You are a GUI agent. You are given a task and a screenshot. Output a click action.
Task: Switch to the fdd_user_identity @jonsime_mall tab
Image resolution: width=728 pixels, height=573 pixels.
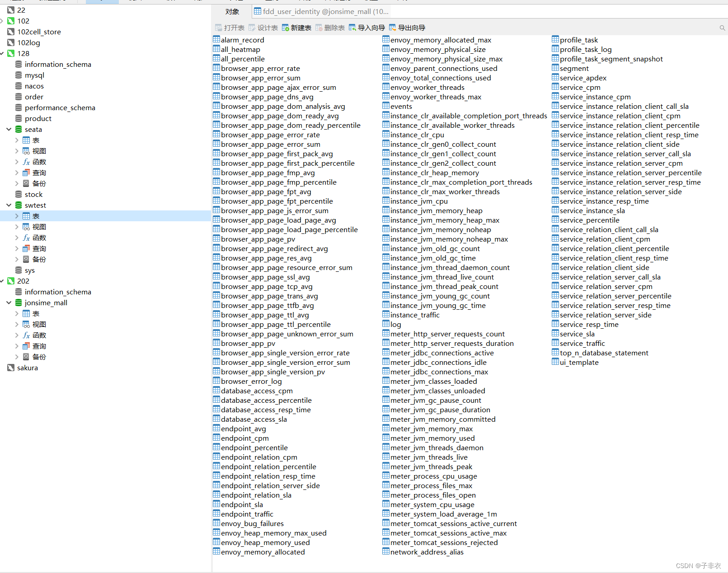coord(321,12)
